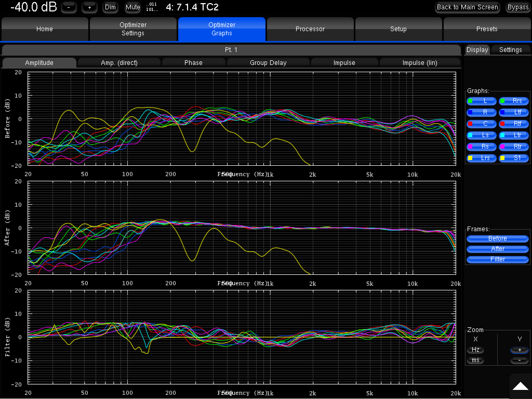532x399 pixels.
Task: Toggle the Filter frame display
Action: point(497,259)
